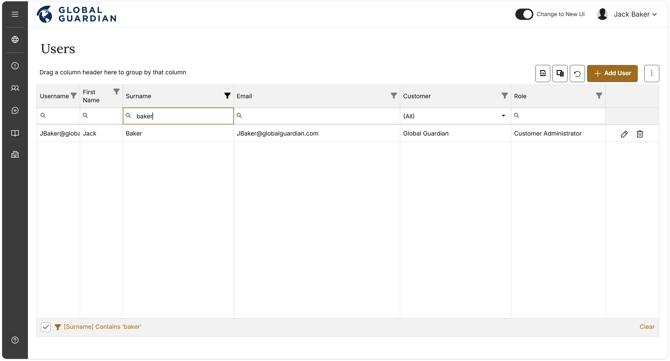Open the users group icon in the sidebar
The height and width of the screenshot is (361, 670).
point(15,88)
